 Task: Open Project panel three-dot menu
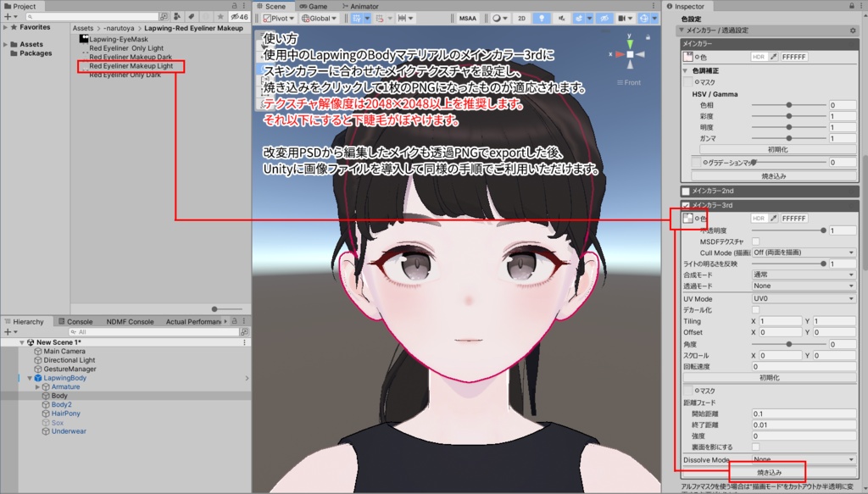[x=244, y=6]
